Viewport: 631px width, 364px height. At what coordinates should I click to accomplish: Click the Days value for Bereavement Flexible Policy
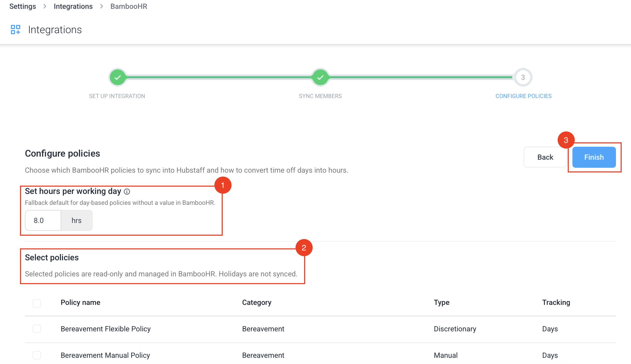coord(550,329)
